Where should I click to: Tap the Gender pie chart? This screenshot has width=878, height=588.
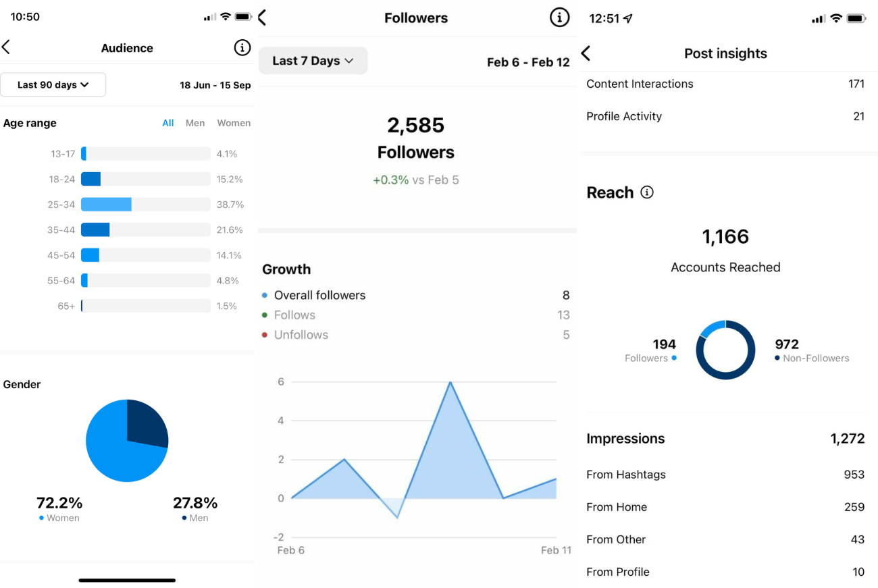pyautogui.click(x=127, y=440)
